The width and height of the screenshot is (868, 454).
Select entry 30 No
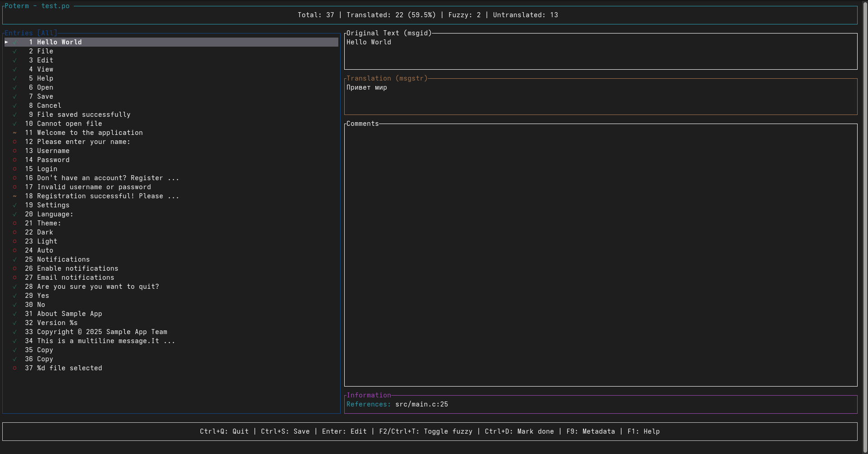(171, 305)
